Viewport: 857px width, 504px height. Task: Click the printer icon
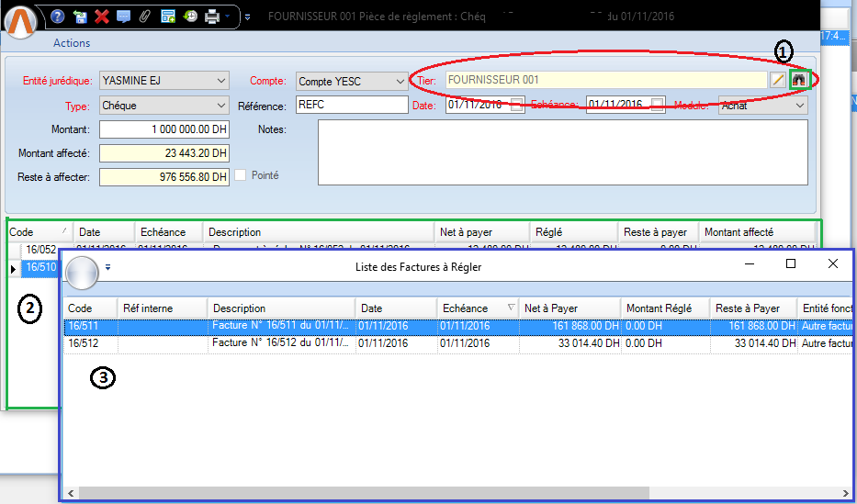[211, 17]
